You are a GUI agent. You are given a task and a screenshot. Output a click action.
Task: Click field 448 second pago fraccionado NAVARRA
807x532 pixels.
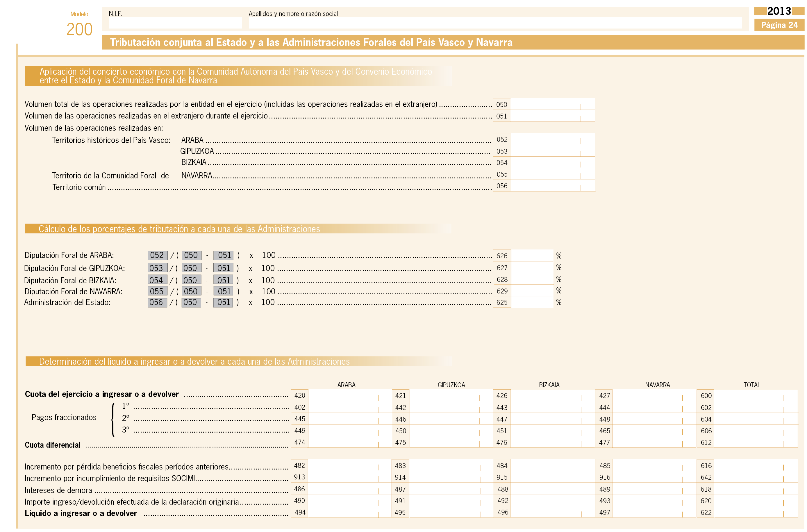pyautogui.click(x=654, y=419)
